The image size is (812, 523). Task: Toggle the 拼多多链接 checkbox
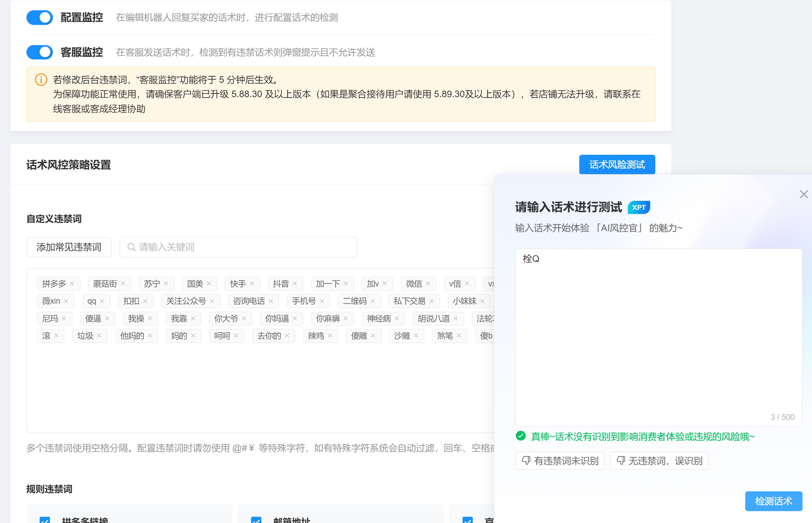[x=45, y=520]
